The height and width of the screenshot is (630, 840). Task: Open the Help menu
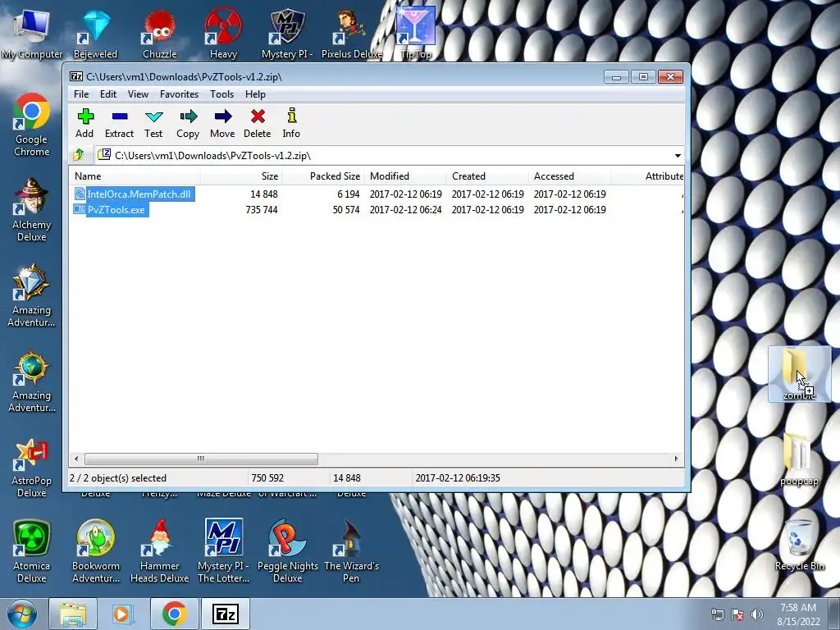256,94
